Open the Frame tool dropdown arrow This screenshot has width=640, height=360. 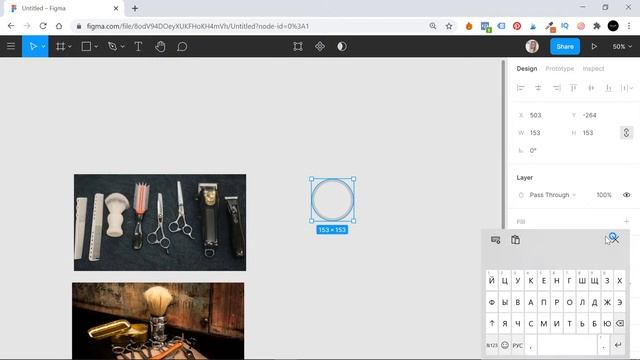70,47
